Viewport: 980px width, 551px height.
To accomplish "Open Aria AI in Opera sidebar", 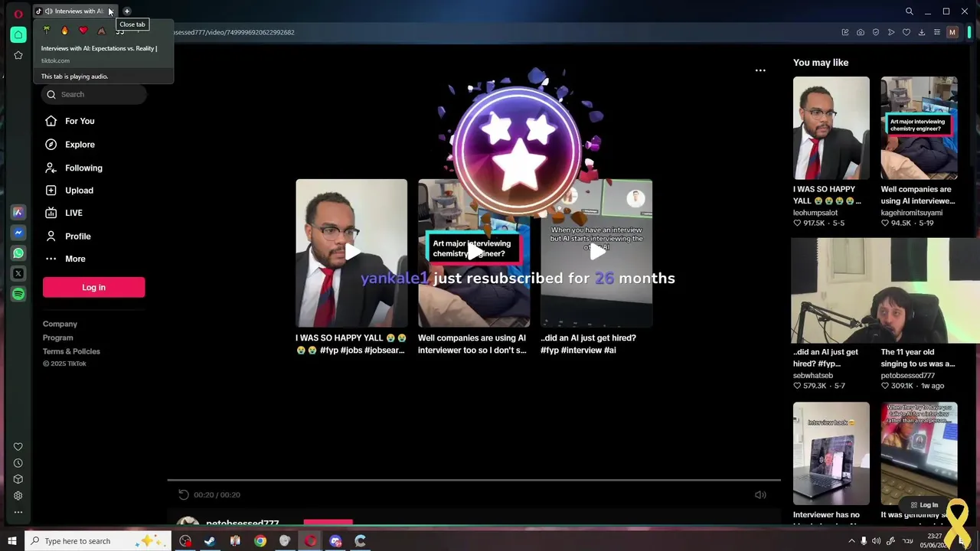I will 18,212.
